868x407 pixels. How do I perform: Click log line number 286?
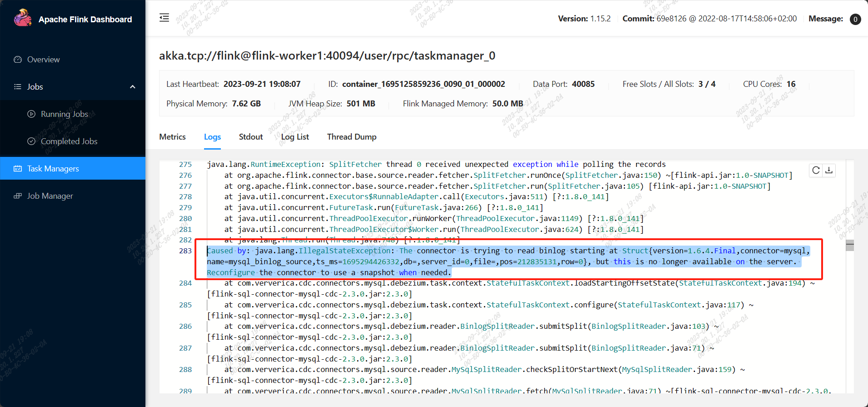(x=185, y=327)
